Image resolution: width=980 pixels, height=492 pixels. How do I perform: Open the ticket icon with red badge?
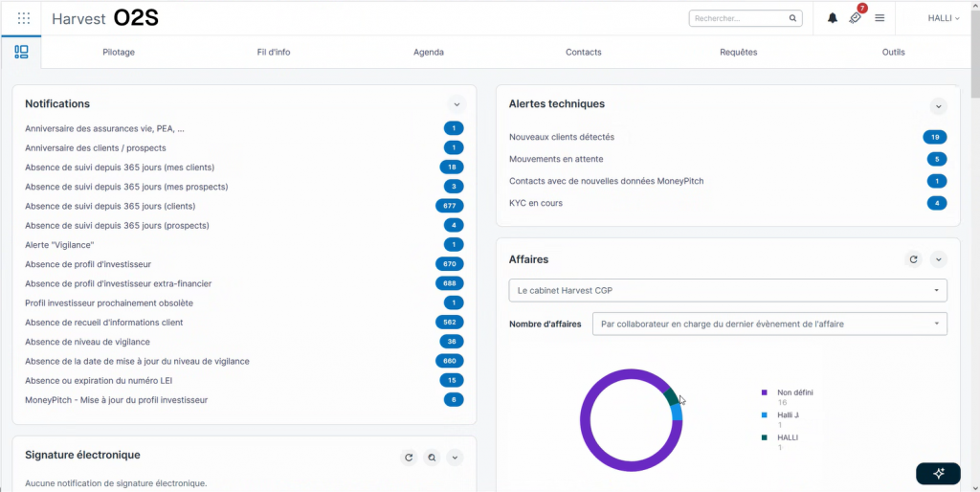point(856,18)
